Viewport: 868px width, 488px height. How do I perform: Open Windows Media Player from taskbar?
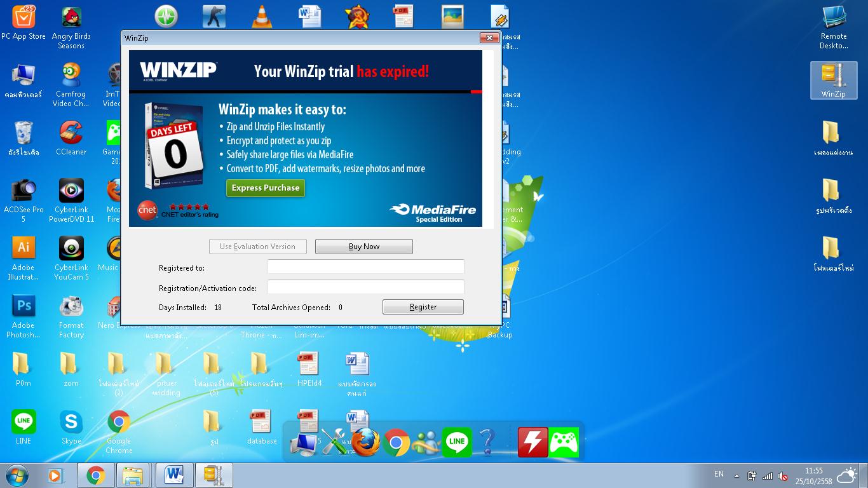coord(56,475)
